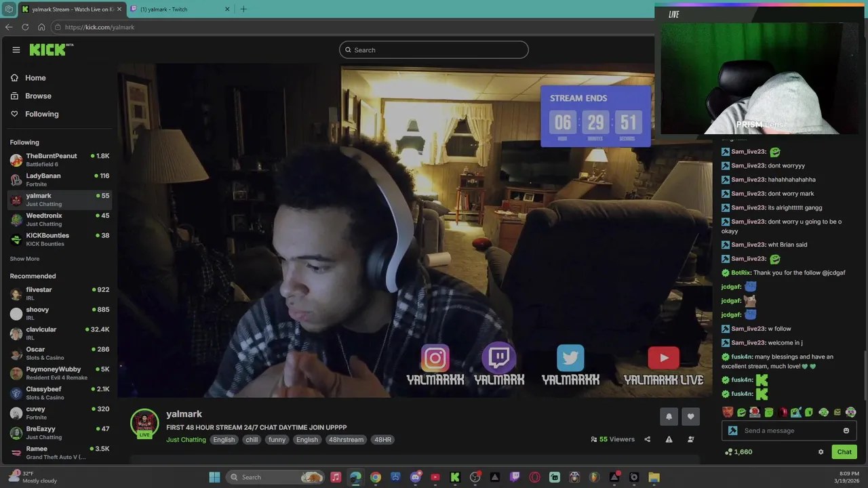The image size is (868, 488).
Task: Open Following in the Kick sidebar
Action: [x=35, y=114]
